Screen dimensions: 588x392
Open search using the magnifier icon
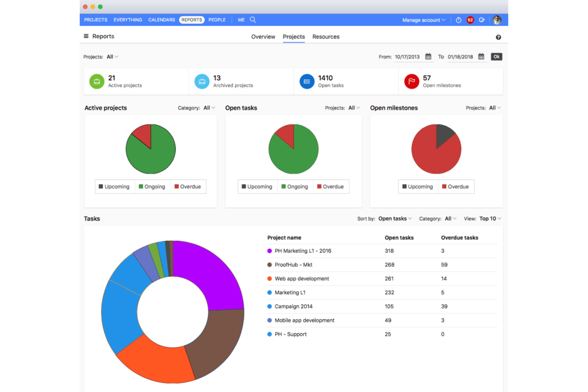pos(253,19)
